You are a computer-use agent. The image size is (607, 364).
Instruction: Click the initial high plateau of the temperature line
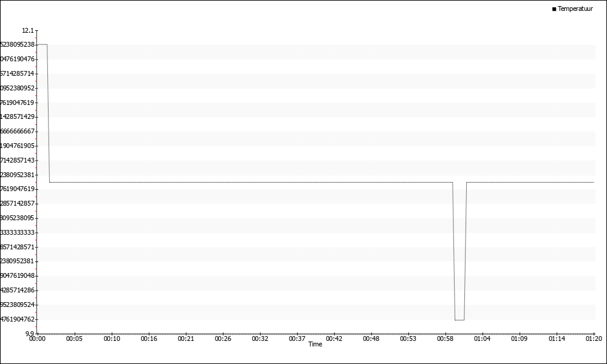click(x=42, y=44)
